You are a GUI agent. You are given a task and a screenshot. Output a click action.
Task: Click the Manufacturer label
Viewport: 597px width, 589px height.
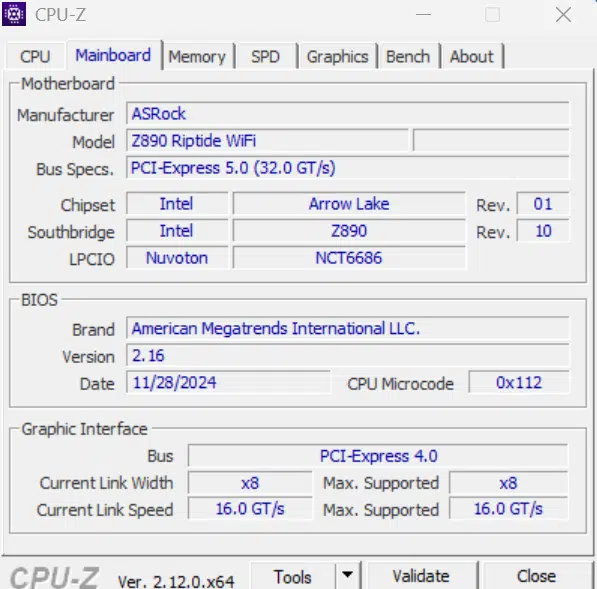coord(65,115)
